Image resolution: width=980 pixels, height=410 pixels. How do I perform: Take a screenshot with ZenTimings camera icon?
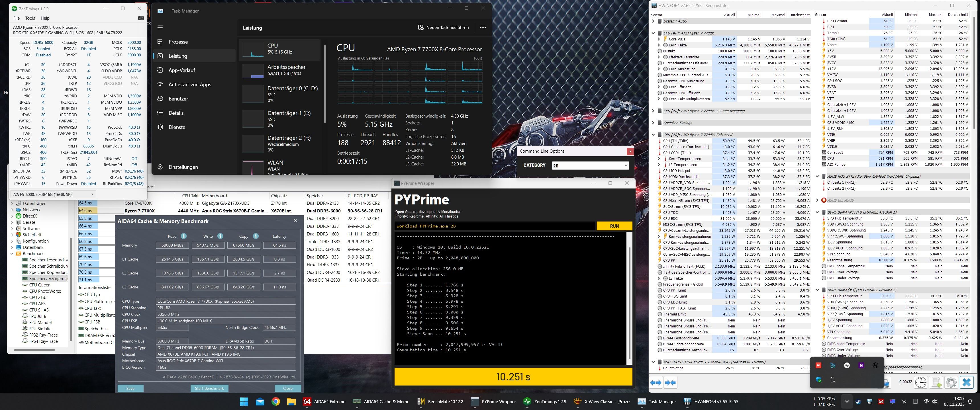coord(141,18)
